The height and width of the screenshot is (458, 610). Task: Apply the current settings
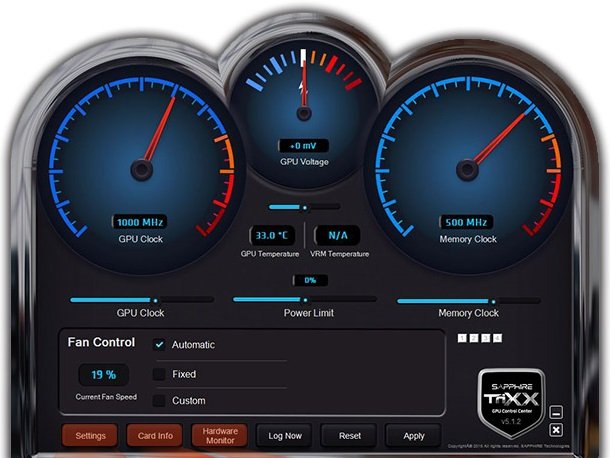coord(414,435)
